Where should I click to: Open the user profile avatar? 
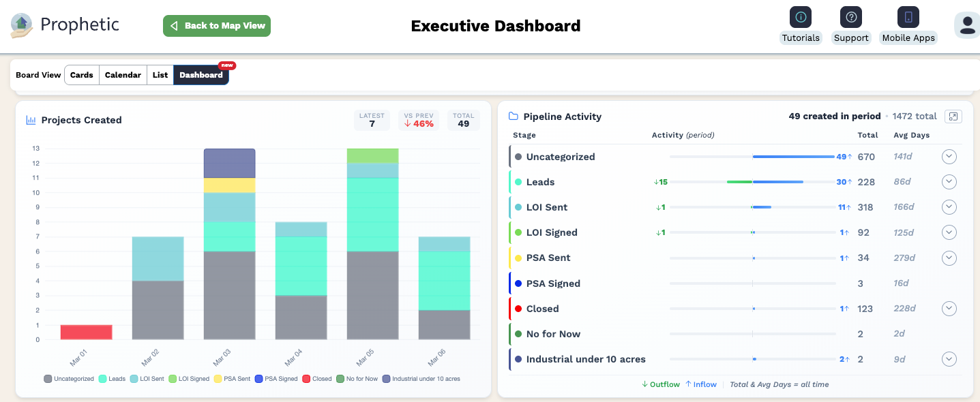(x=967, y=25)
